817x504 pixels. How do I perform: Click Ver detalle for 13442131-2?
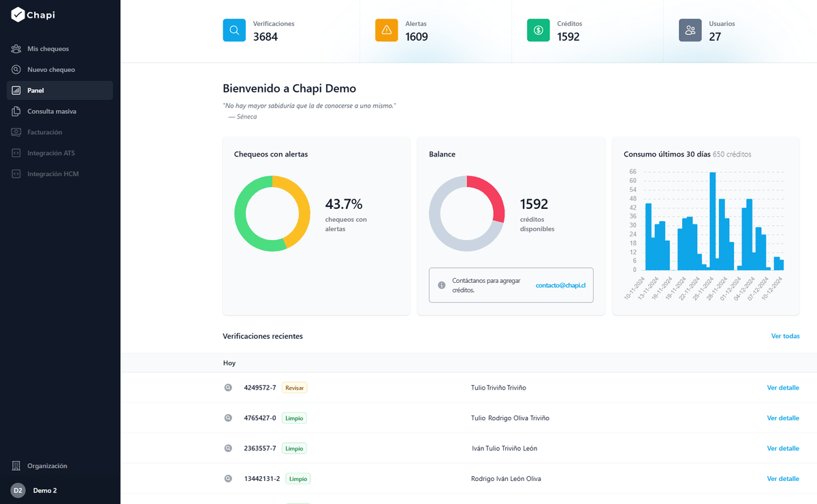tap(783, 479)
